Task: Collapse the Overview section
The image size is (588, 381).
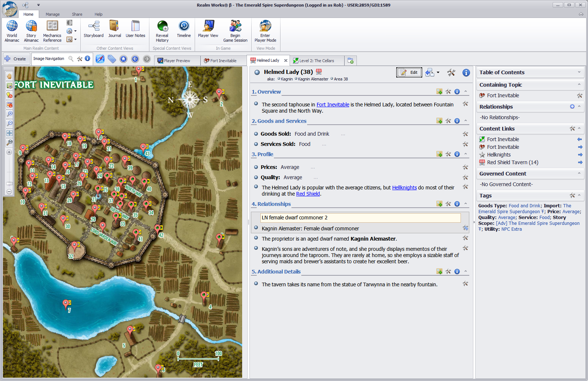Action: point(466,91)
